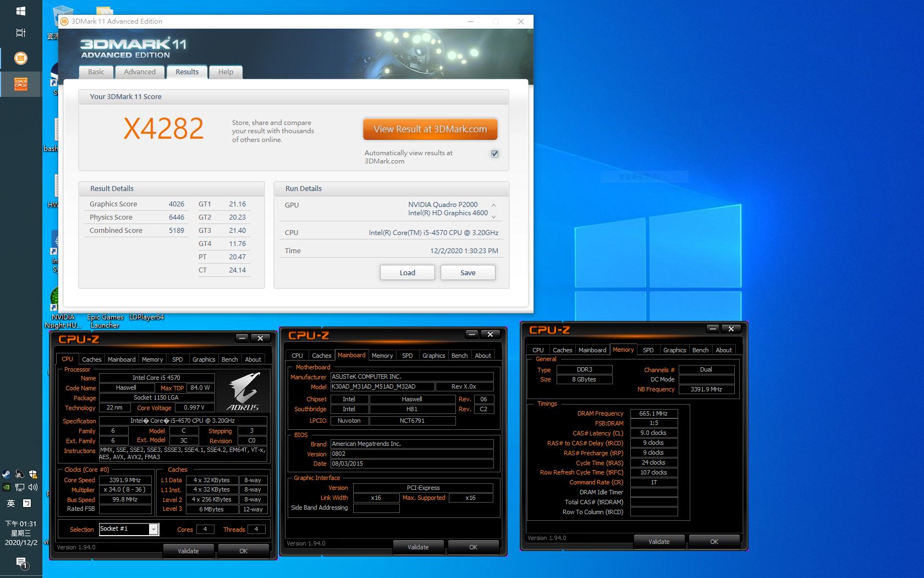This screenshot has width=924, height=578.
Task: Minimize the CPU-Z window showing Mainboard tab
Action: (472, 334)
